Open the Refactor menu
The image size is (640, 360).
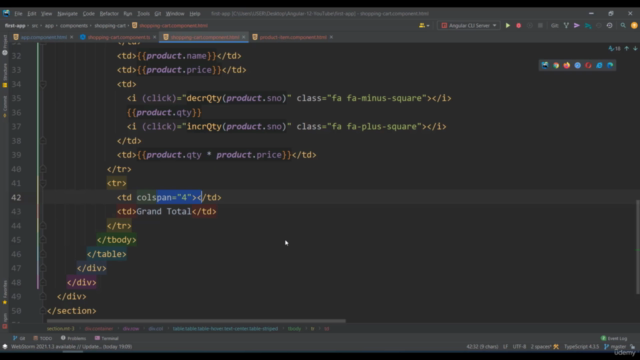tap(109, 13)
